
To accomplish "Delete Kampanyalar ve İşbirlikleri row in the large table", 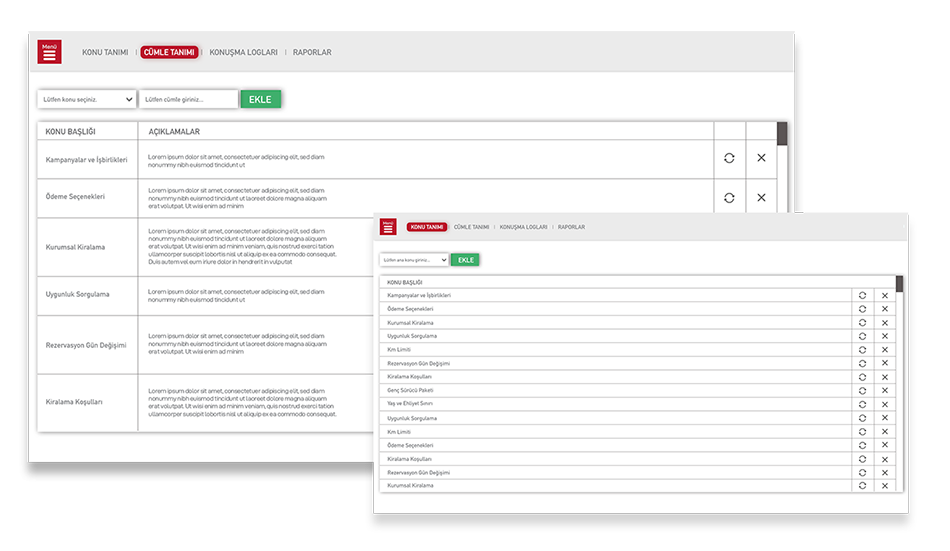I will point(761,159).
